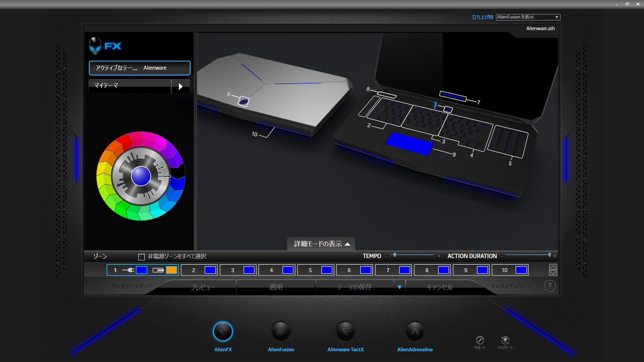Click the キャンセル button

[x=439, y=287]
